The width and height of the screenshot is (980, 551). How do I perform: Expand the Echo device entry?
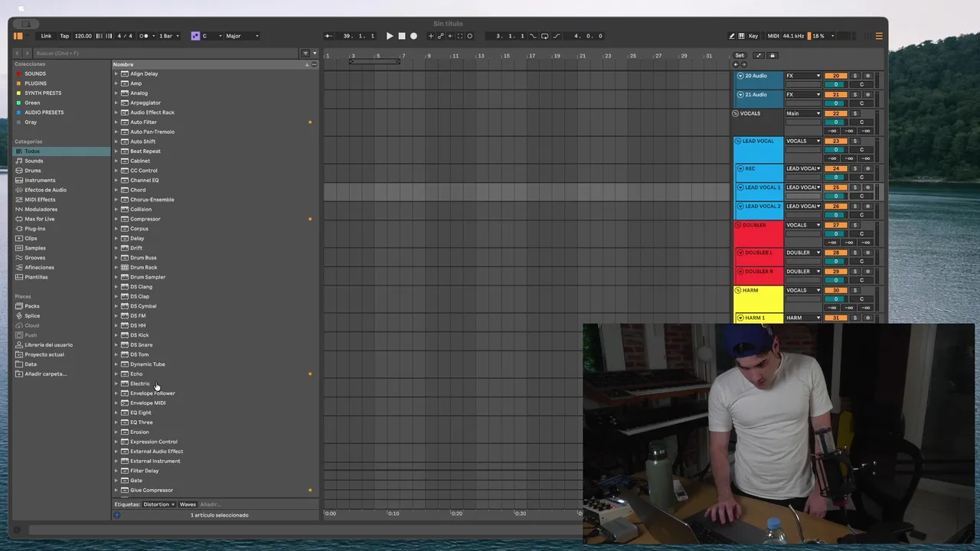pyautogui.click(x=116, y=374)
